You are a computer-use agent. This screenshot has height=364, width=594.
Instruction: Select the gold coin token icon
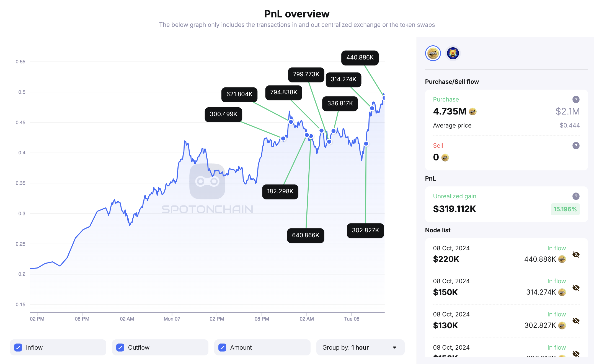pyautogui.click(x=433, y=53)
